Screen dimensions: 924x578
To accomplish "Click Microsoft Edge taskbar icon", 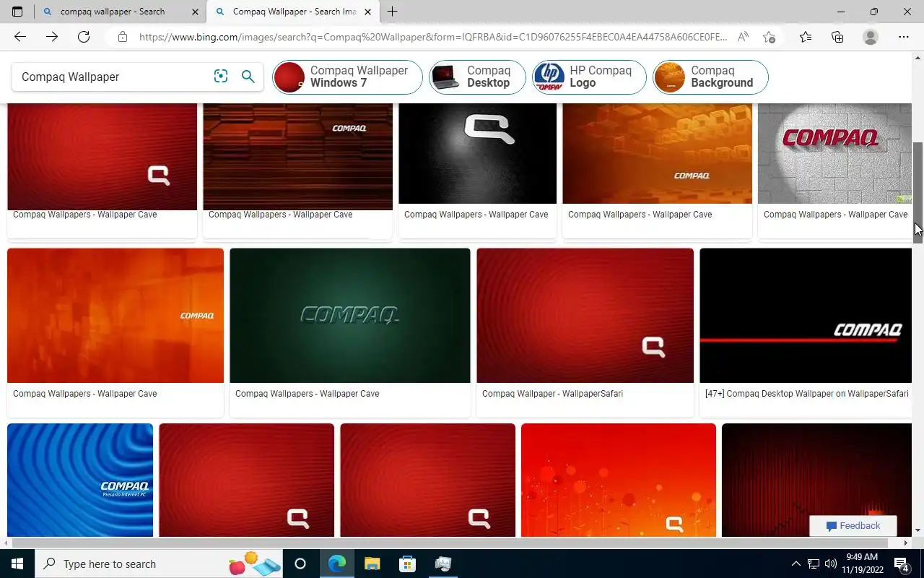I will [x=337, y=564].
